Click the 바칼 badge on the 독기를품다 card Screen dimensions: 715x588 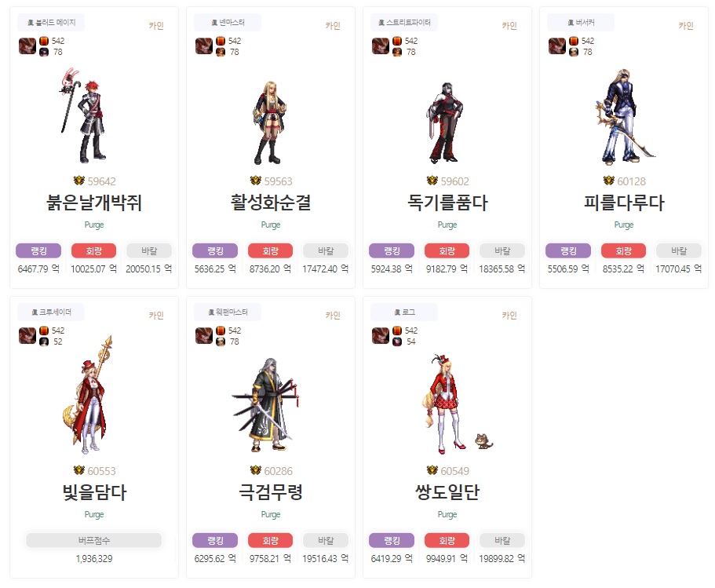[502, 251]
